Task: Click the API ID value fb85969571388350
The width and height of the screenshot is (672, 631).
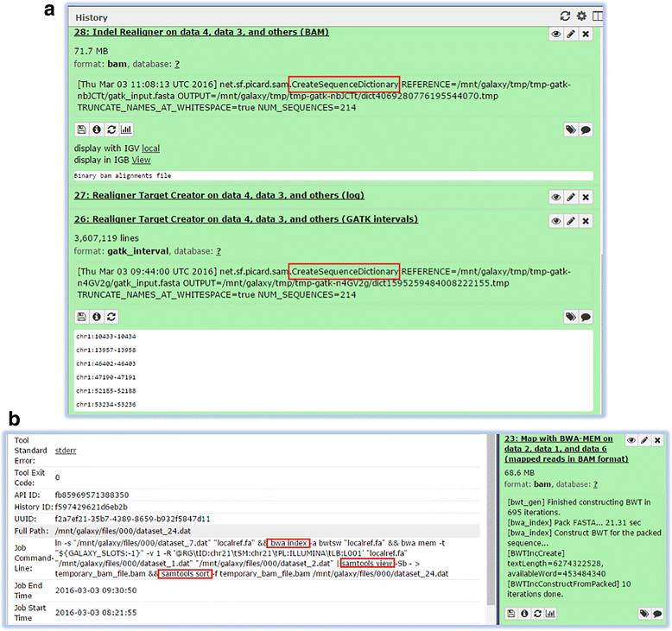Action: click(92, 495)
